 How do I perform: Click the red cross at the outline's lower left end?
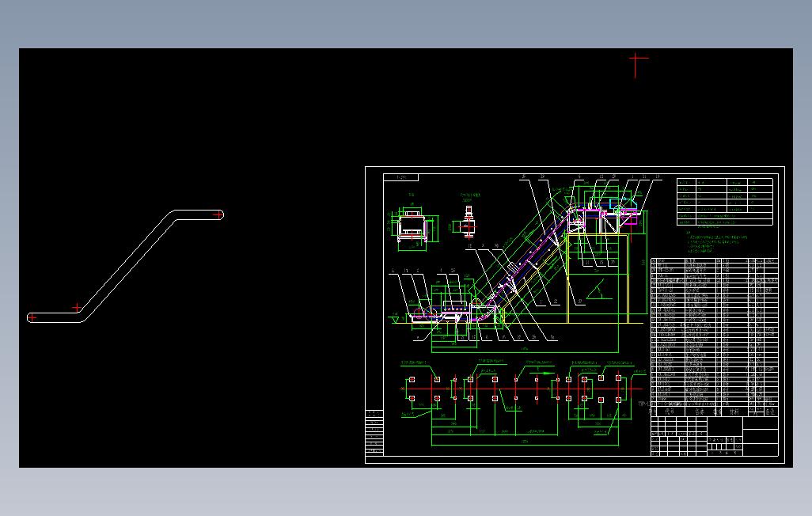point(32,317)
